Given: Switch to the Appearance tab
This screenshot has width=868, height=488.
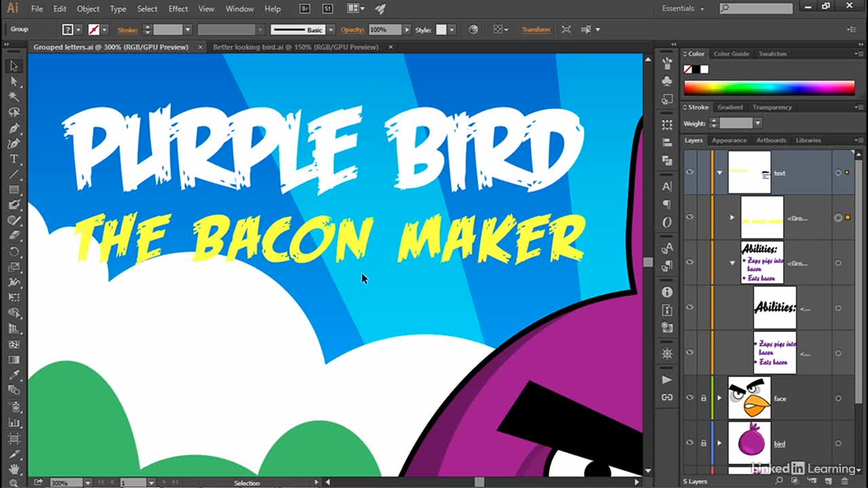Looking at the screenshot, I should point(729,140).
